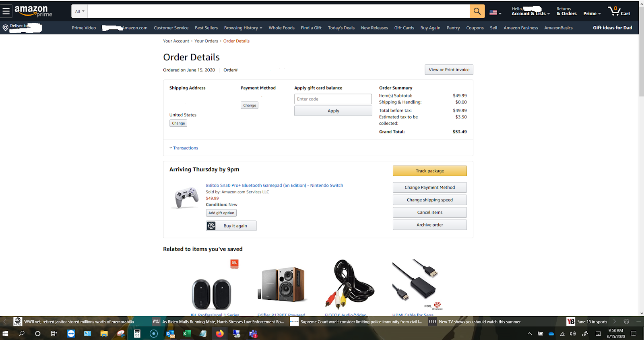Open the shopping cart icon

[x=619, y=11]
